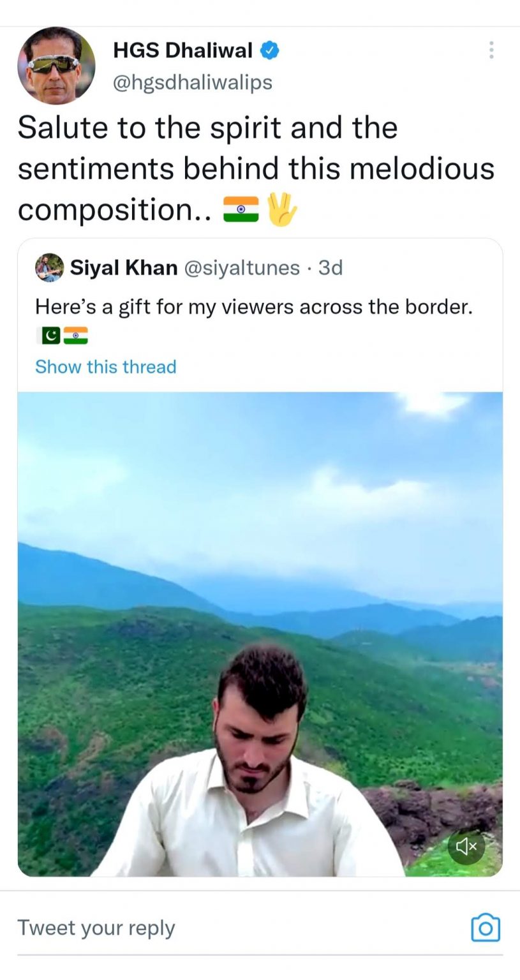
Task: Click the India flag emoji after 'composition..'
Action: 241,209
